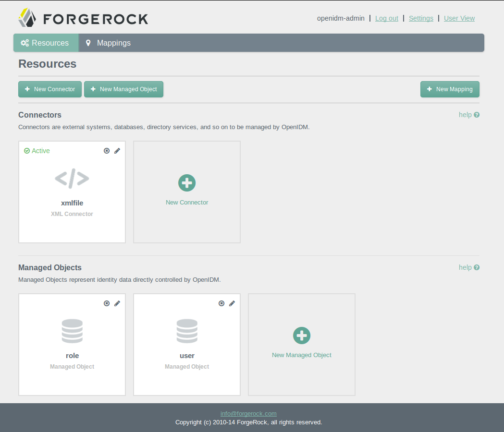Click the Managed Objects help question mark icon
Image resolution: width=504 pixels, height=432 pixels.
[x=477, y=267]
